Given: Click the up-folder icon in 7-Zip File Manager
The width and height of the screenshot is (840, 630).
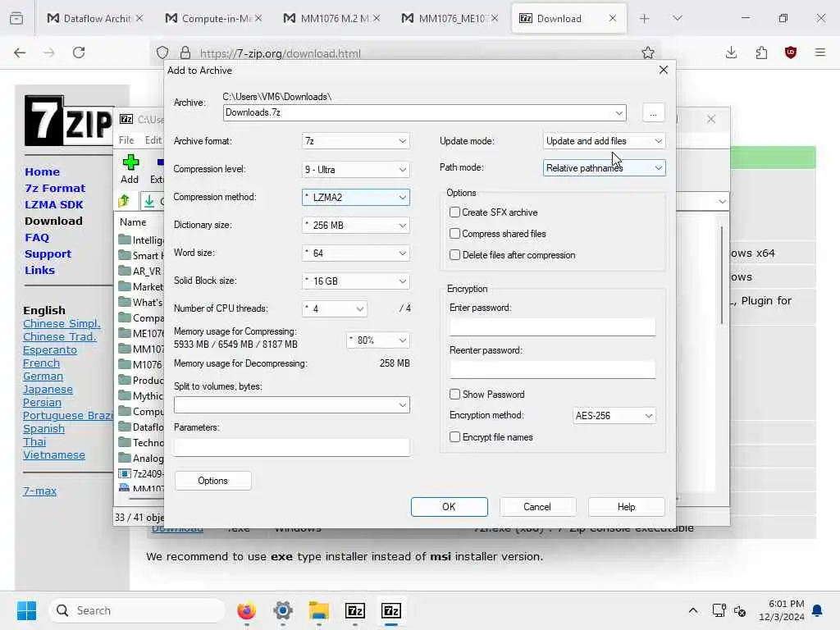Looking at the screenshot, I should 125,201.
